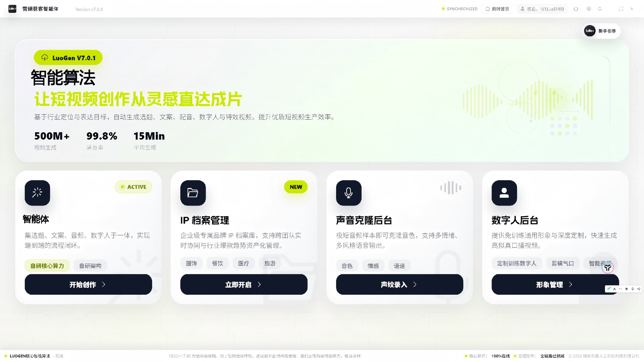This screenshot has width=644, height=362.
Task: Click the floating Y-shaped assistant icon
Action: coord(608,267)
